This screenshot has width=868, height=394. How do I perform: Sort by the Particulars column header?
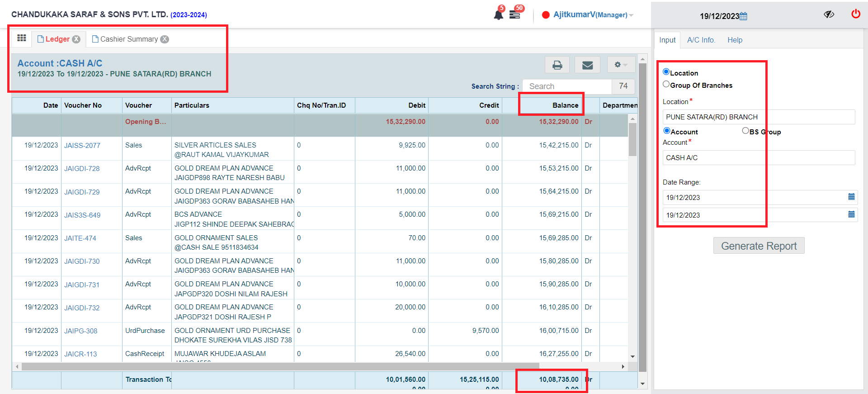tap(233, 105)
